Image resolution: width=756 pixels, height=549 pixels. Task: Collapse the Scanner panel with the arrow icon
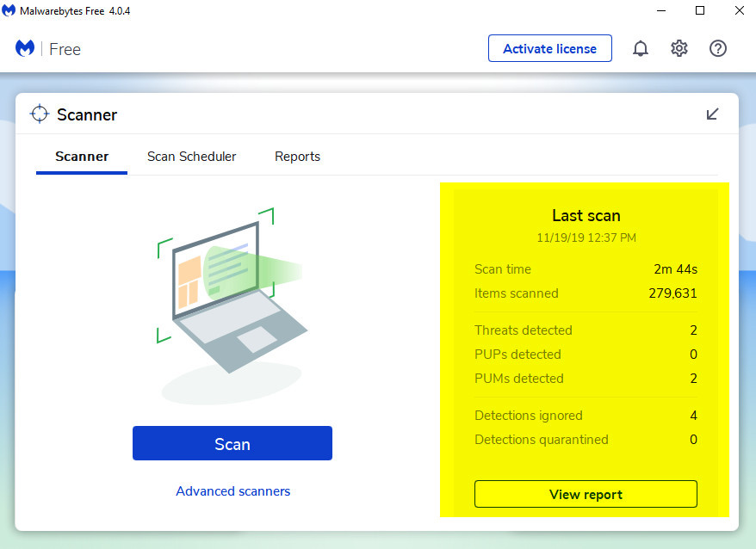(712, 114)
